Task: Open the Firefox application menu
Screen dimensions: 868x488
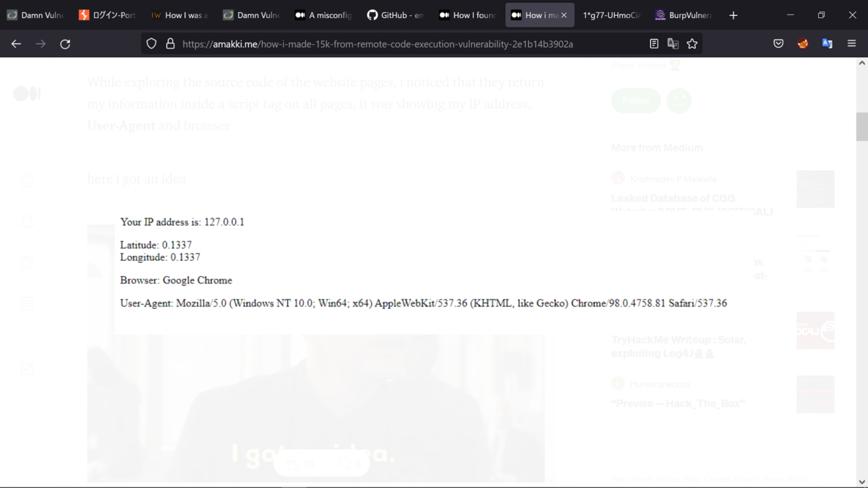Action: pos(852,44)
